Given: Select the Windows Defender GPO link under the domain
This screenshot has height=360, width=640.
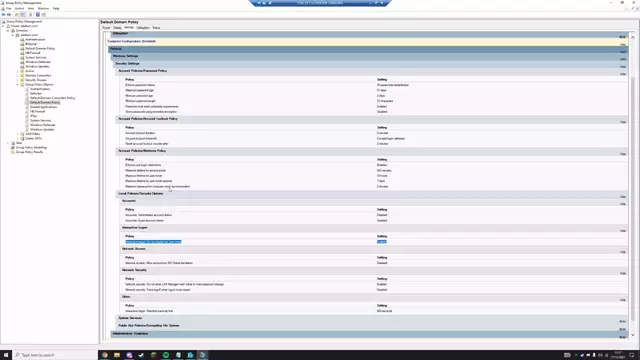Looking at the screenshot, I should [x=38, y=62].
